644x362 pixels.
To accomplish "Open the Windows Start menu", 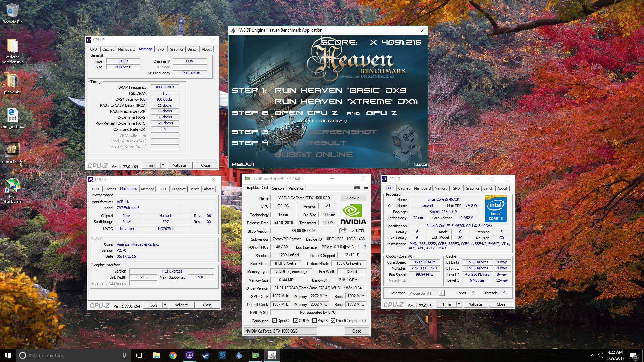I will (x=8, y=355).
